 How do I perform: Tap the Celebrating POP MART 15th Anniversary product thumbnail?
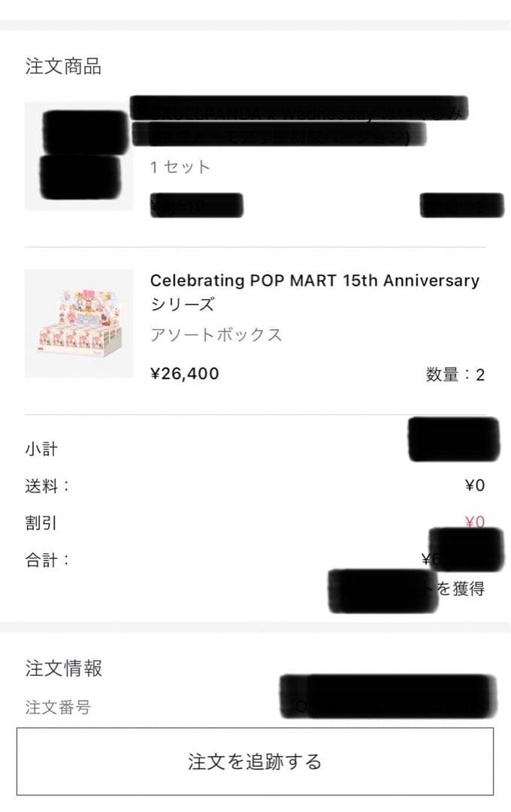click(79, 323)
